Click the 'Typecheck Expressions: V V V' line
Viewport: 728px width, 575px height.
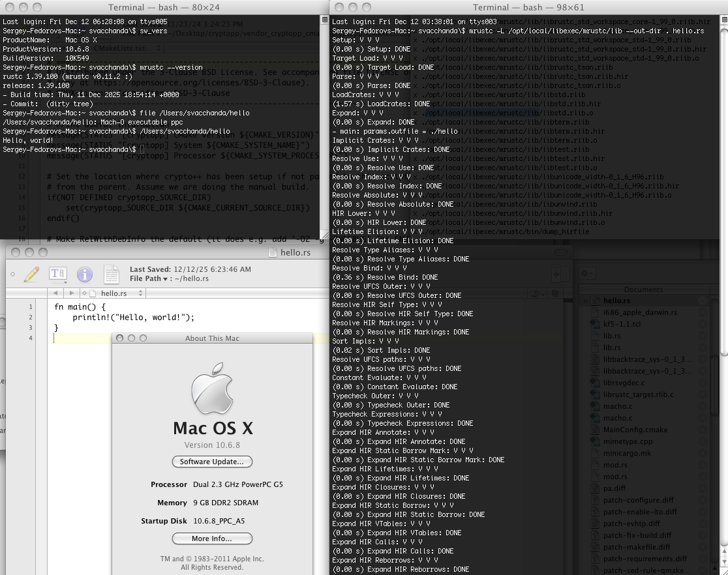coord(387,414)
